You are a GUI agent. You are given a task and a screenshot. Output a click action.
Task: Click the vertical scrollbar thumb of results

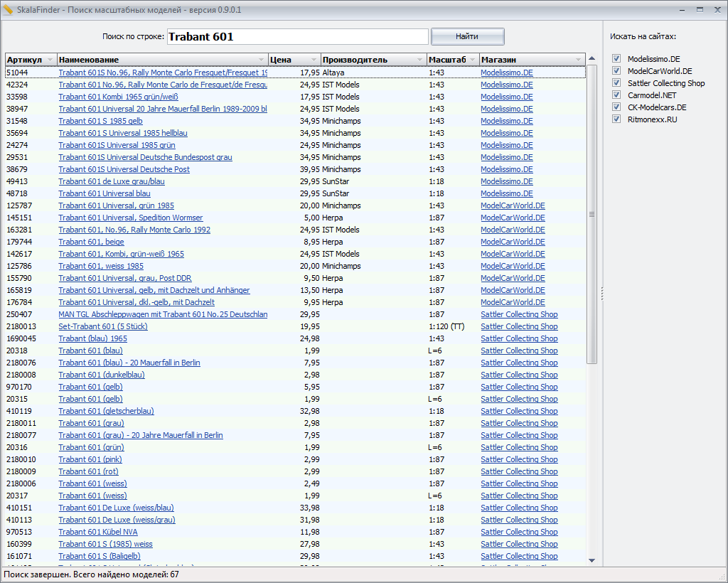591,213
